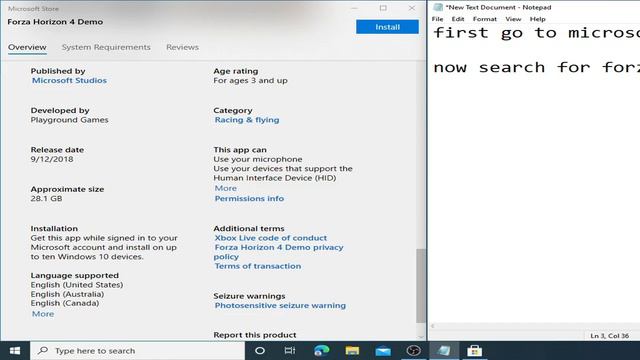Click the Cortana circle icon in the taskbar
The width and height of the screenshot is (640, 360).
point(260,351)
